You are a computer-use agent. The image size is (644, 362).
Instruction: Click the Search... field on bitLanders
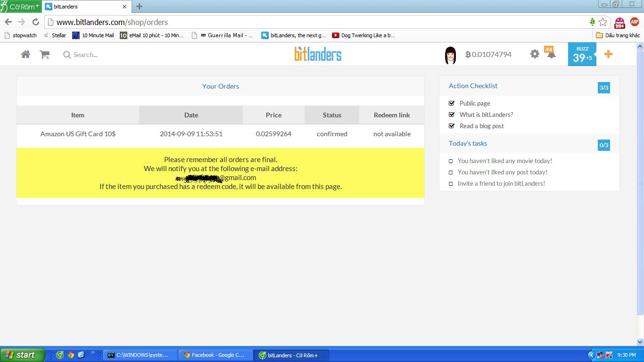click(85, 55)
